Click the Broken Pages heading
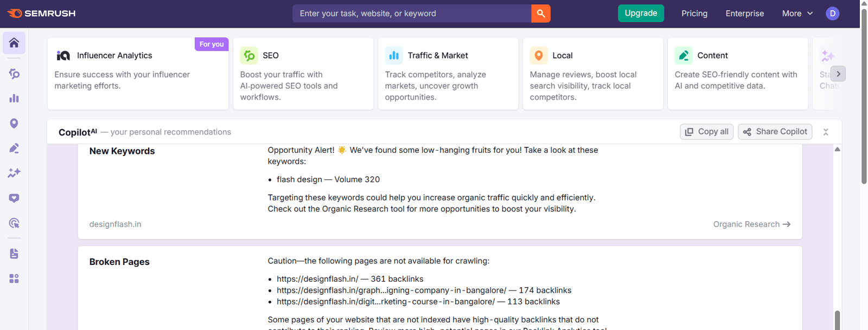 (x=119, y=262)
